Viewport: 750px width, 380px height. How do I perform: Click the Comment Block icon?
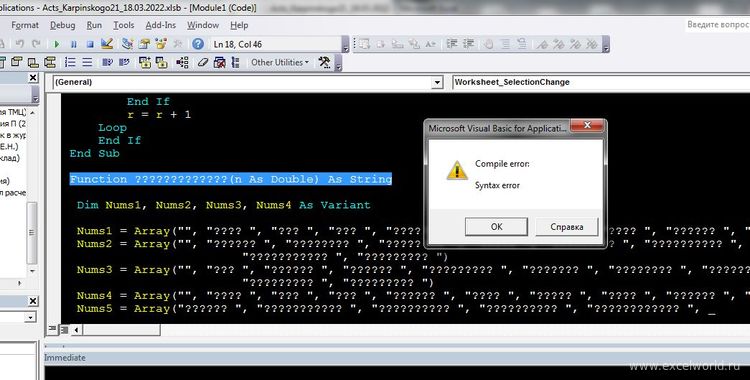click(x=505, y=44)
